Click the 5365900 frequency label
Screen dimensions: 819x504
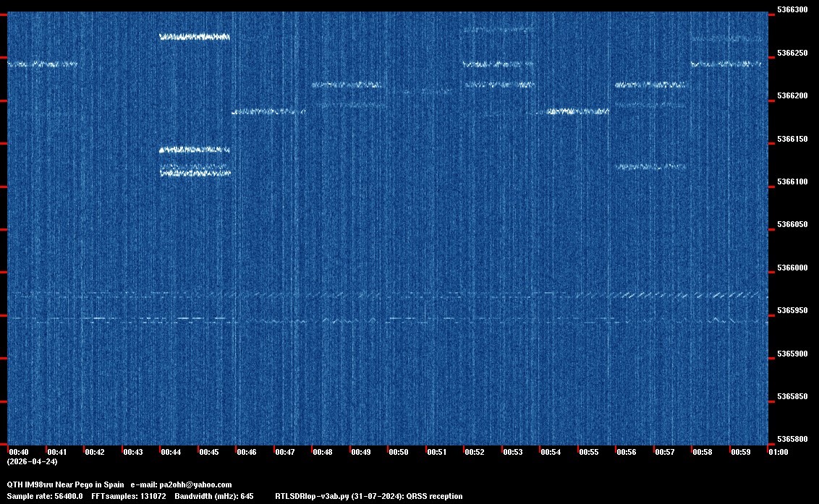pos(792,354)
